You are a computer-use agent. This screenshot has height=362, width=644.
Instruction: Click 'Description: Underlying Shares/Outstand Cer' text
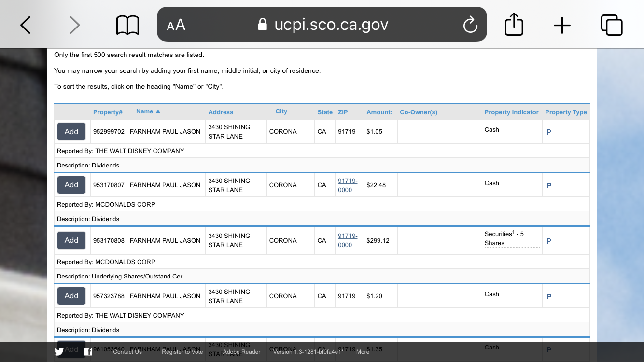point(120,276)
